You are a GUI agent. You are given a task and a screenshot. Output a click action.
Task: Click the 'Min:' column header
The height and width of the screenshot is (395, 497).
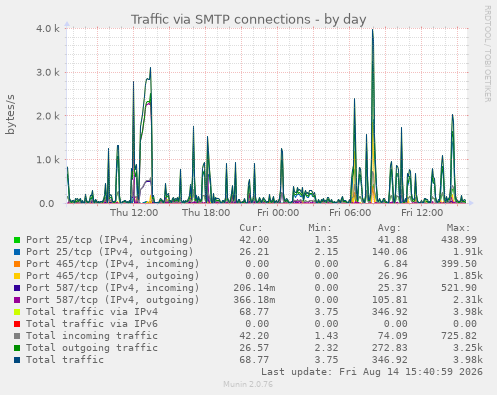320,228
